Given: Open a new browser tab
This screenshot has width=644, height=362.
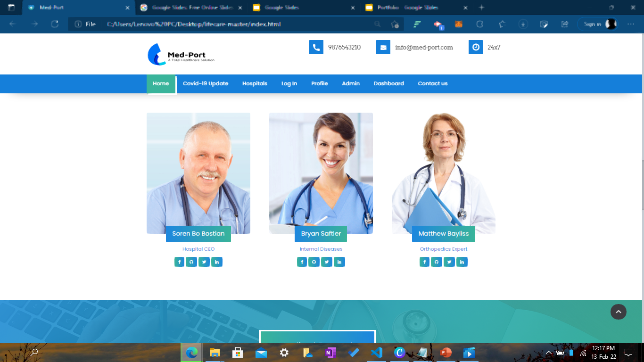Looking at the screenshot, I should click(x=481, y=8).
